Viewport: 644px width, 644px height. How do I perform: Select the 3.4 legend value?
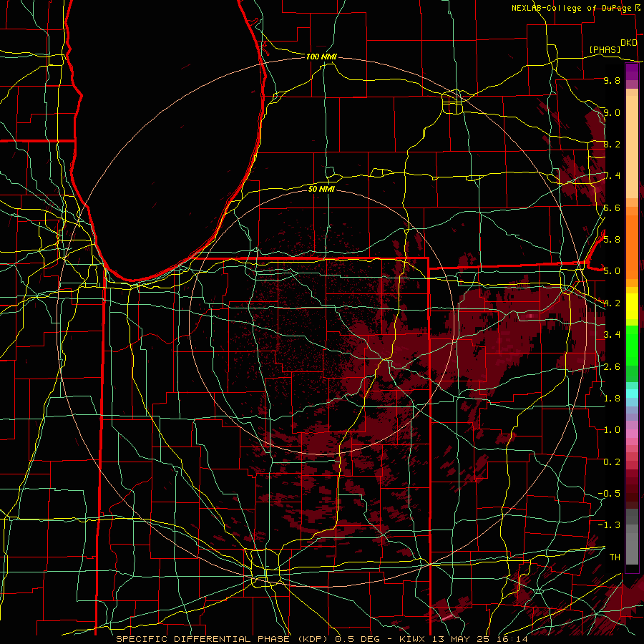click(612, 334)
